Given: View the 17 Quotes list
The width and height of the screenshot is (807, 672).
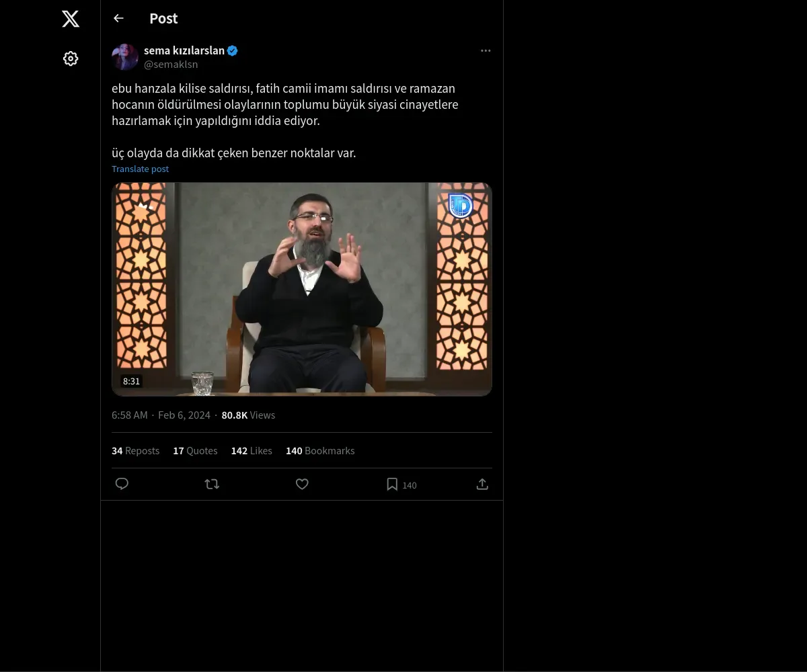Looking at the screenshot, I should coord(195,451).
